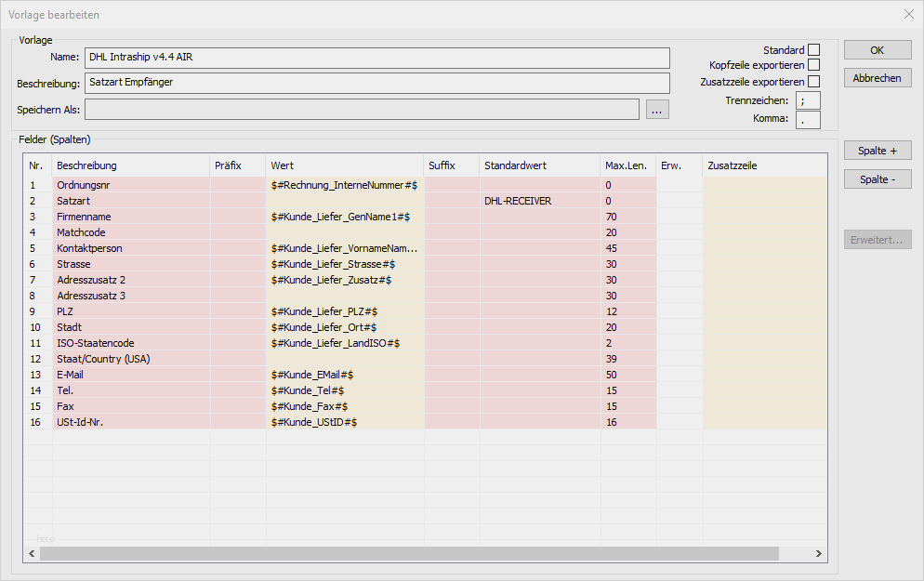Viewport: 924px width, 581px height.
Task: Select the Strasse description cell
Action: click(x=131, y=264)
